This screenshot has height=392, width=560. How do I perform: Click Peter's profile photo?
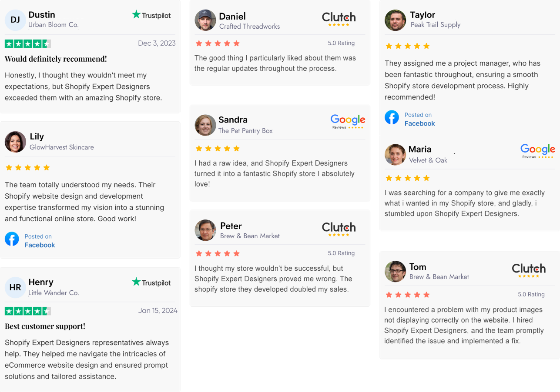point(205,230)
